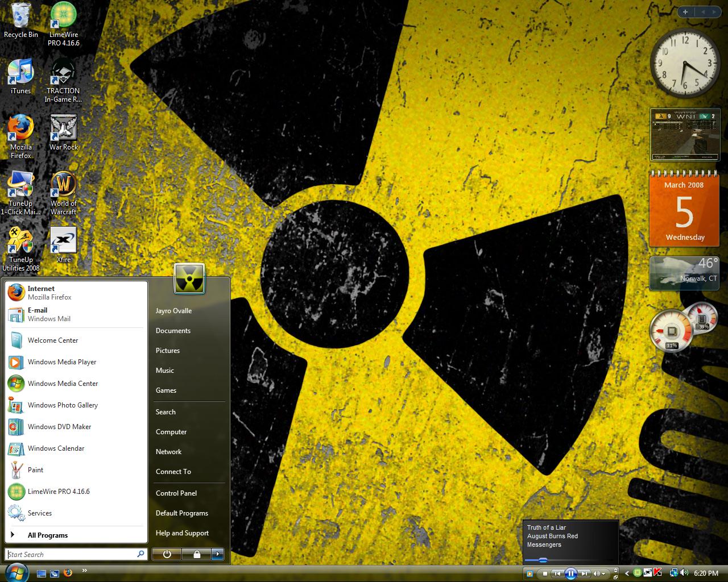Viewport: 728px width, 582px height.
Task: Click the power button in Start menu
Action: point(167,554)
